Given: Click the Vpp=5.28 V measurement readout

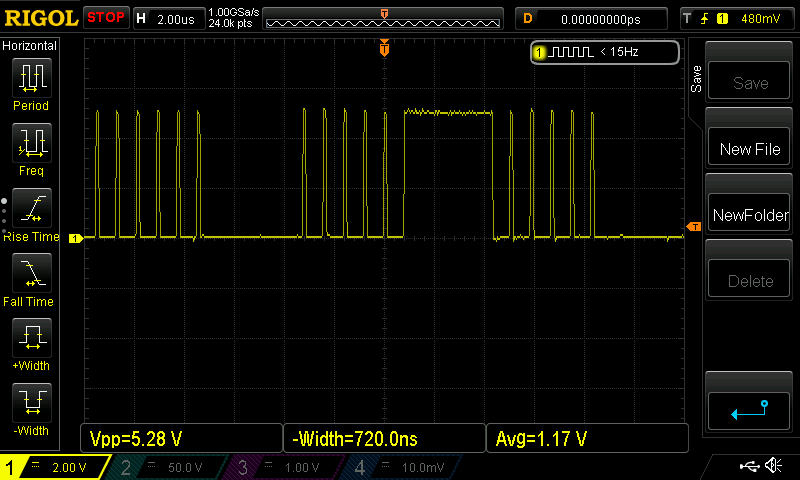Looking at the screenshot, I should click(x=180, y=438).
